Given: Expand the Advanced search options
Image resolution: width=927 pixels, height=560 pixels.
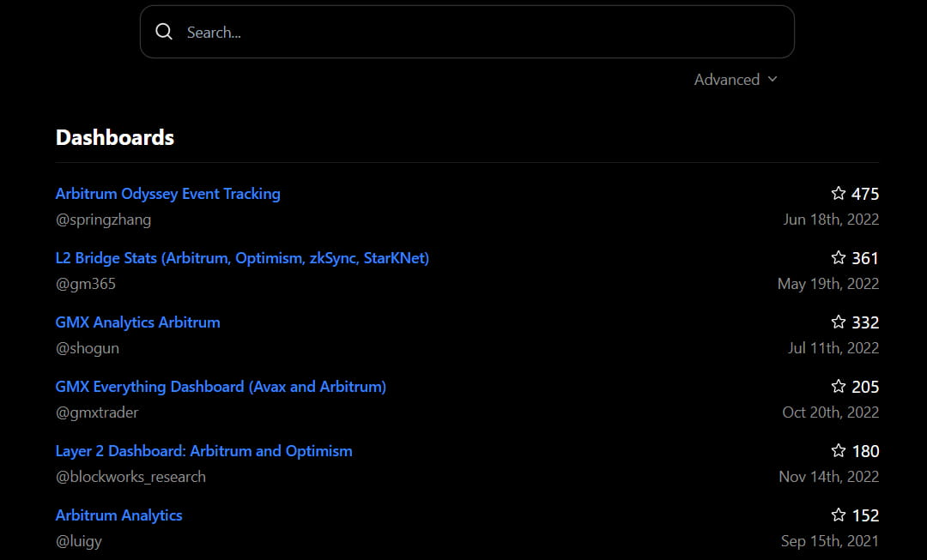Looking at the screenshot, I should 727,80.
